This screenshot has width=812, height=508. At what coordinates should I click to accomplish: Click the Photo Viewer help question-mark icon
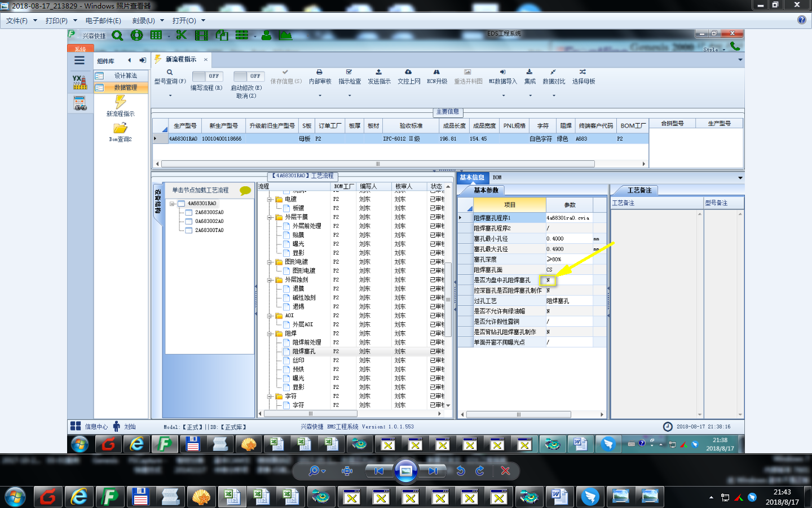802,20
